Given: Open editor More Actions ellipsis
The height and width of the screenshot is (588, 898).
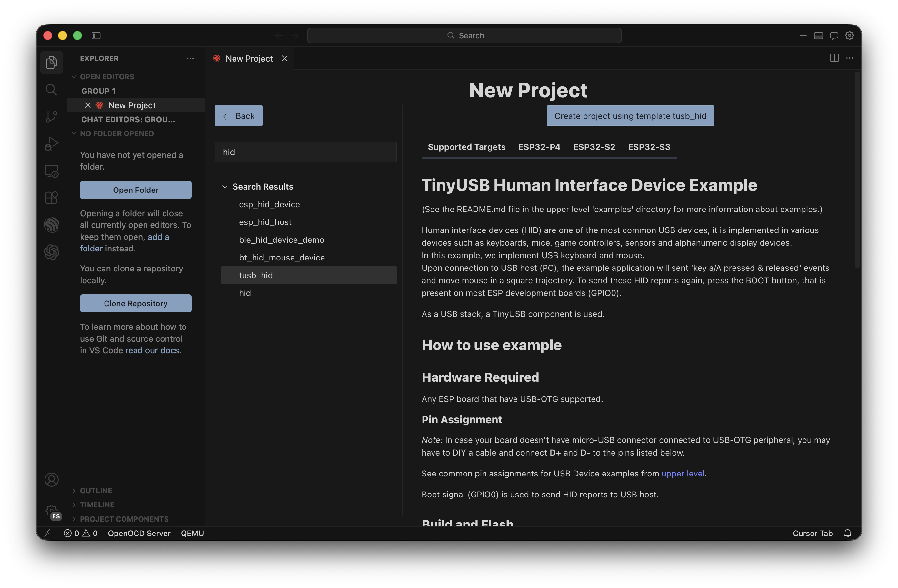Looking at the screenshot, I should pyautogui.click(x=849, y=58).
